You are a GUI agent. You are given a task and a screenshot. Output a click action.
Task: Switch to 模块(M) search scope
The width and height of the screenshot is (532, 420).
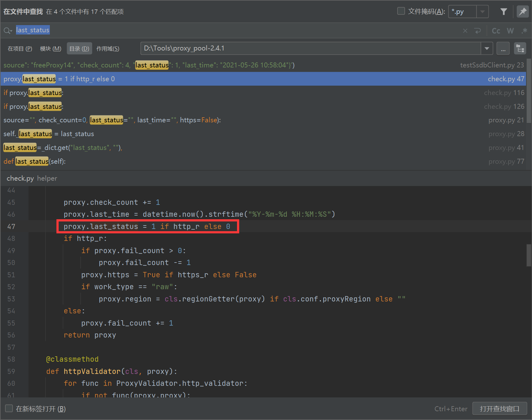[x=50, y=48]
